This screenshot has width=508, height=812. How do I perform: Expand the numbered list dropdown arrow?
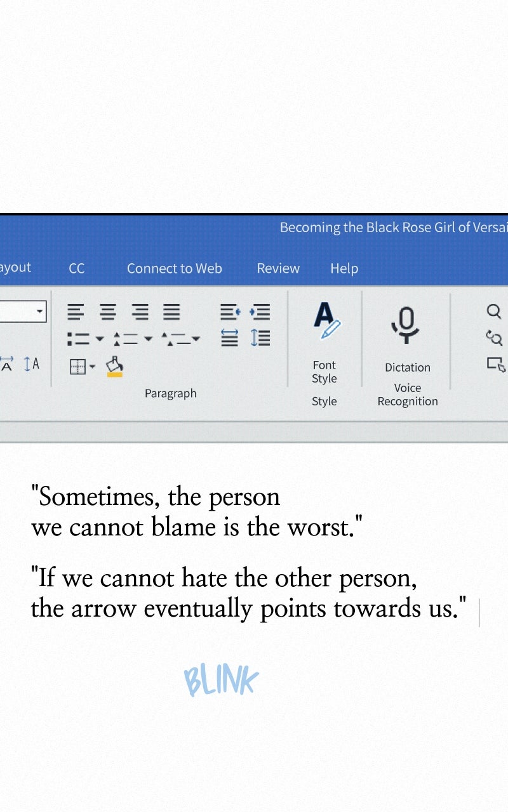pyautogui.click(x=148, y=339)
